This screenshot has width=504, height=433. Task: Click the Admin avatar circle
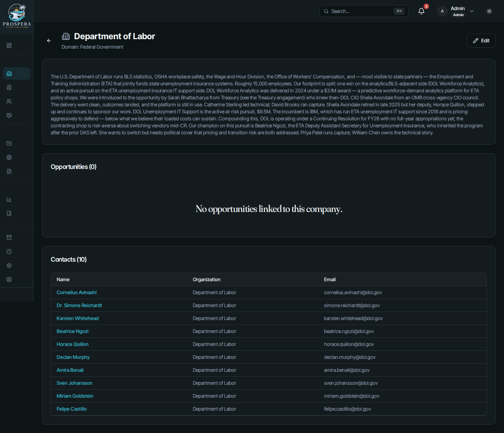(x=442, y=11)
